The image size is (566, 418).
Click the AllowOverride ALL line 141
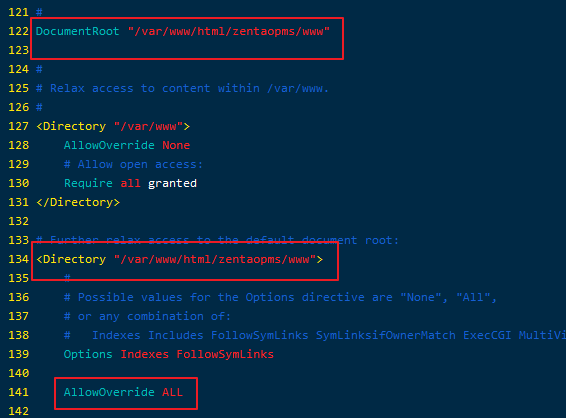123,392
